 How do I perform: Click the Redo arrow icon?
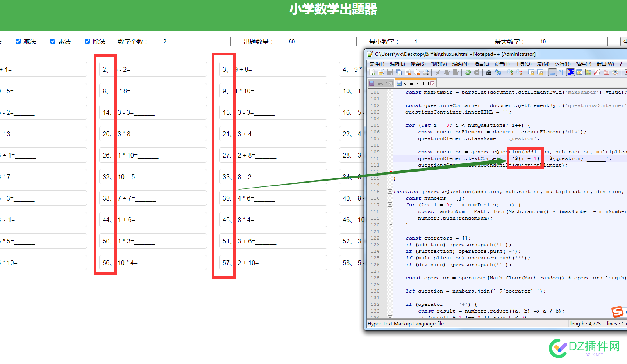tap(477, 72)
